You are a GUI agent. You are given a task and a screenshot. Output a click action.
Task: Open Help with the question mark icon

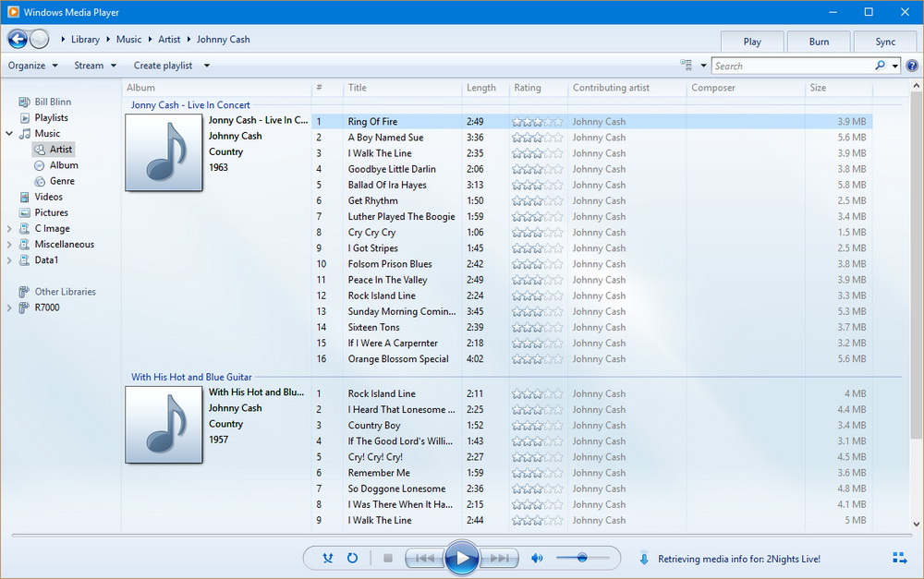[912, 66]
